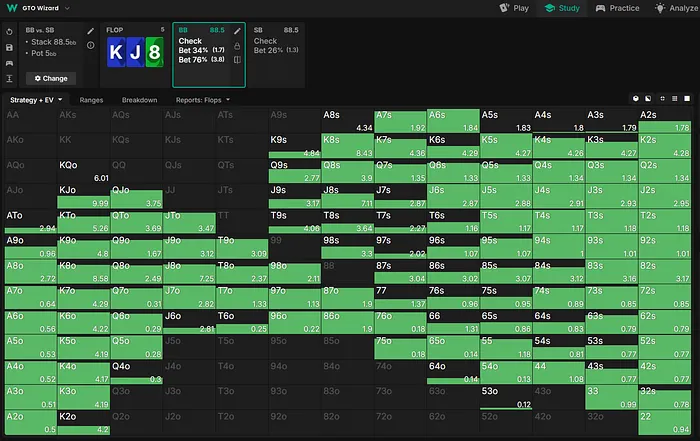Select Bet 76% action in BB card
The height and width of the screenshot is (441, 700).
point(193,60)
